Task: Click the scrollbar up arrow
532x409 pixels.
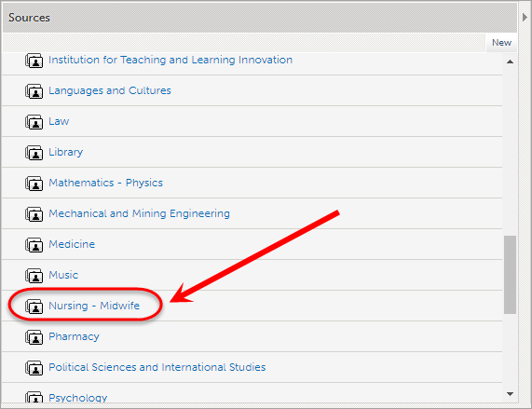Action: click(x=510, y=61)
